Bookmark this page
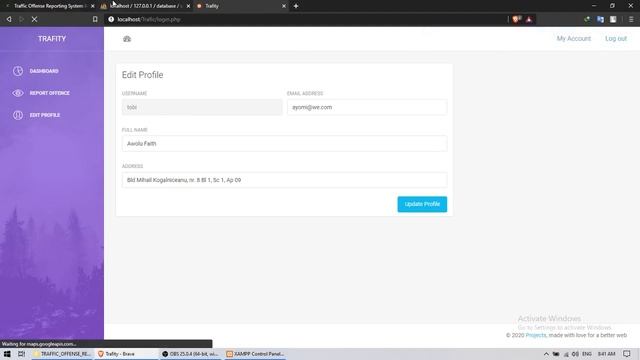Image resolution: width=640 pixels, height=360 pixels. coord(95,19)
